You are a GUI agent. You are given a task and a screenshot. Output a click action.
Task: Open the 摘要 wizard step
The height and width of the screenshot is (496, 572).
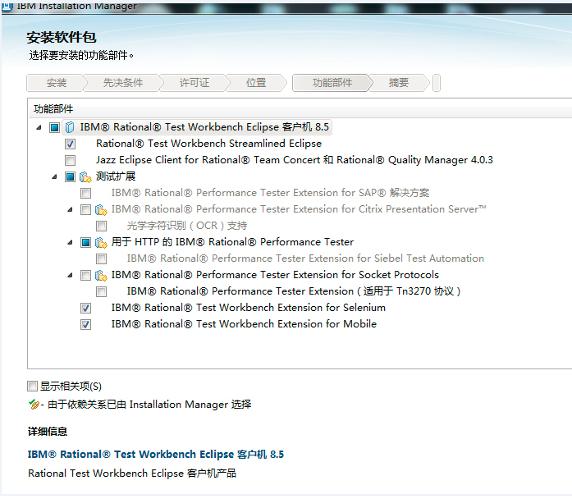(398, 83)
